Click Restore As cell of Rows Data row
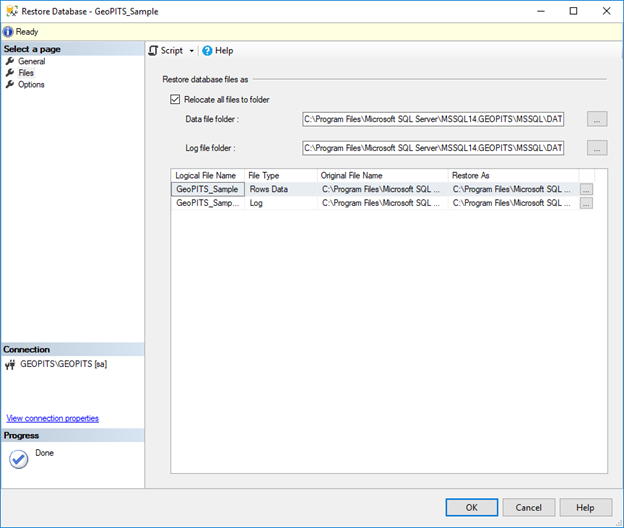 513,189
